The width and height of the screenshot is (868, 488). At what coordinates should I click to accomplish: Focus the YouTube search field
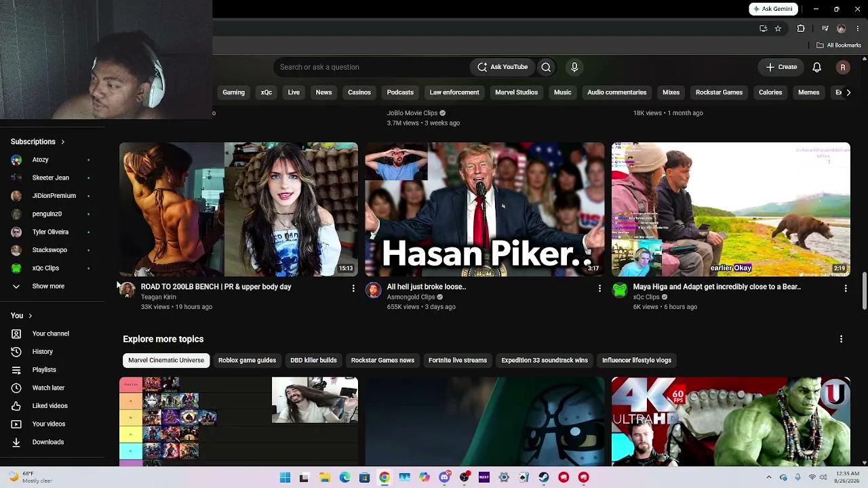coord(371,67)
